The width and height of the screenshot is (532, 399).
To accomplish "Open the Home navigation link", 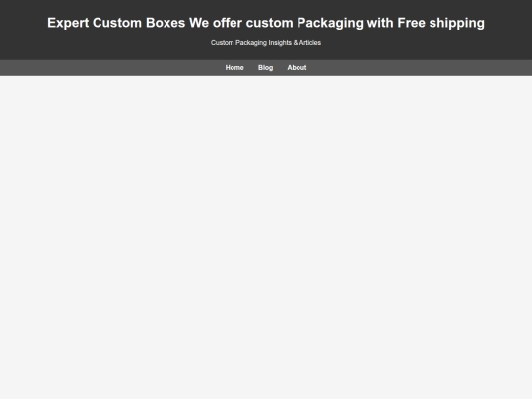I will point(234,68).
